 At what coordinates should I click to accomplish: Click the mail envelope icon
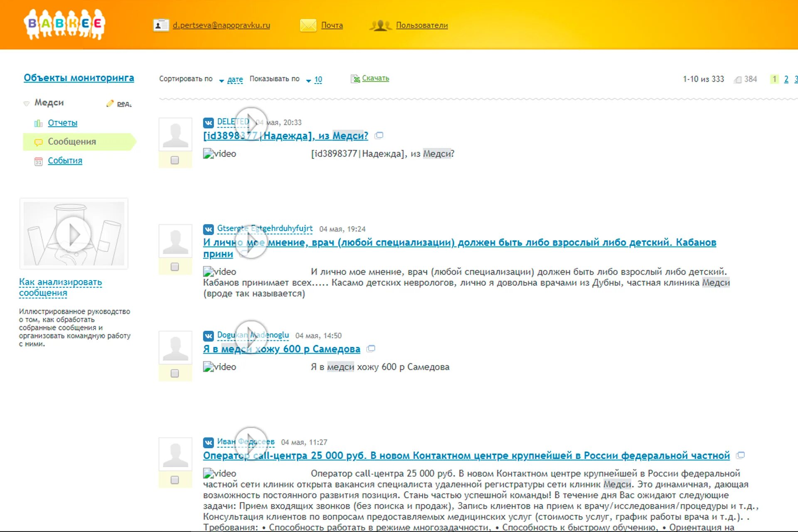click(308, 25)
